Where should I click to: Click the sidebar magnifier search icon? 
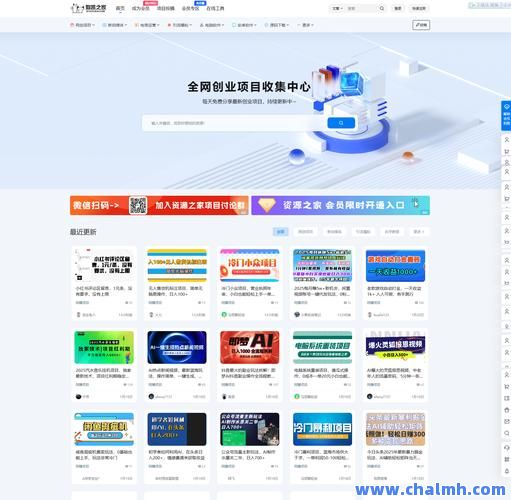pyautogui.click(x=507, y=433)
